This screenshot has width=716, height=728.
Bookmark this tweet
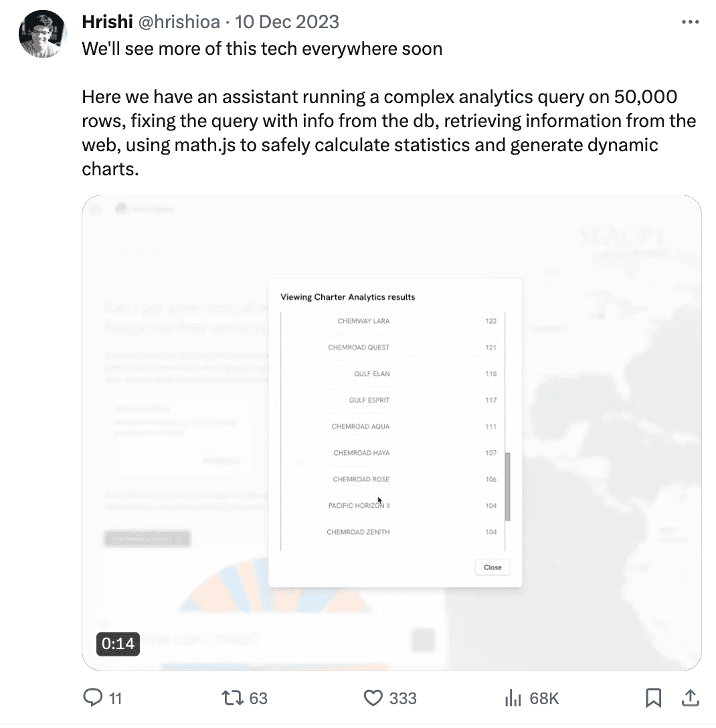coord(653,698)
